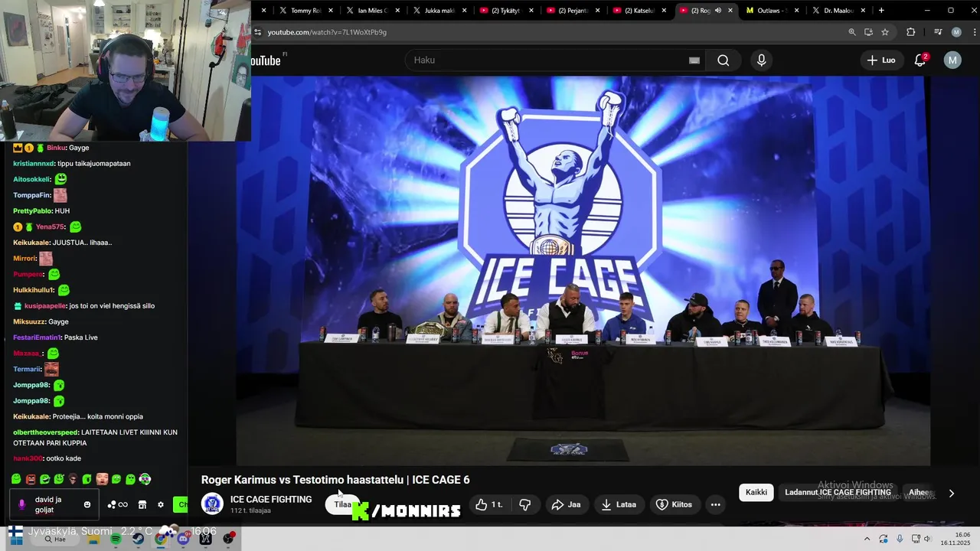
Task: Show next filter chips with right arrow
Action: 952,494
